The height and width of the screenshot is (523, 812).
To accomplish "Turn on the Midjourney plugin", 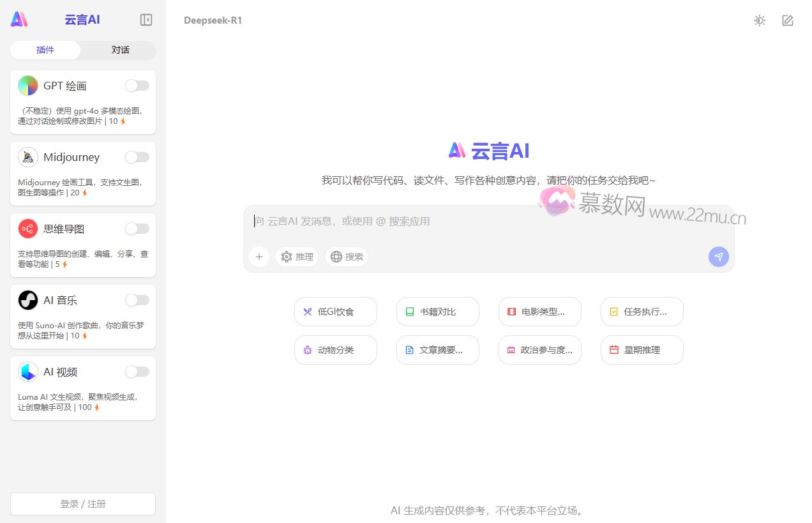I will [x=137, y=156].
